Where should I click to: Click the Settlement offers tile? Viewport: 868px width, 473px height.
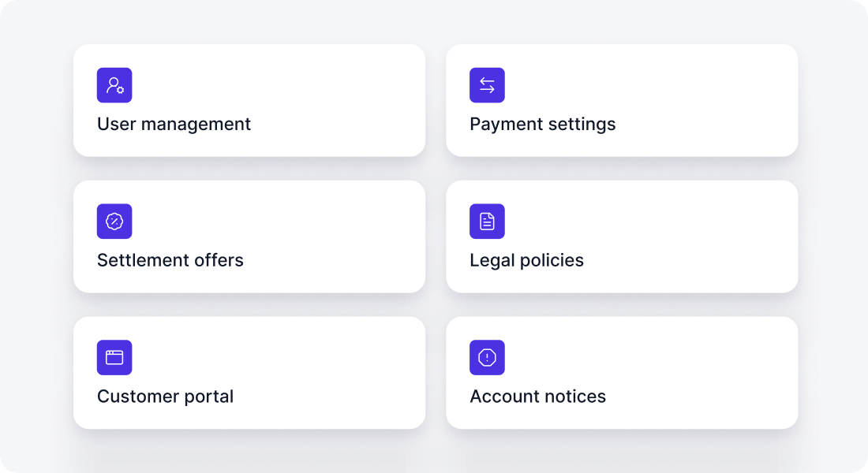pos(249,236)
